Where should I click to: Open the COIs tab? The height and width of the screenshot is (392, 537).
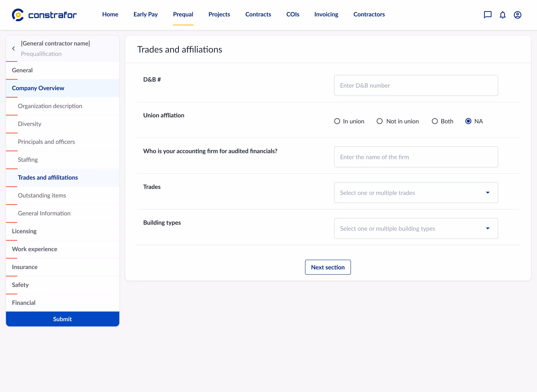293,15
